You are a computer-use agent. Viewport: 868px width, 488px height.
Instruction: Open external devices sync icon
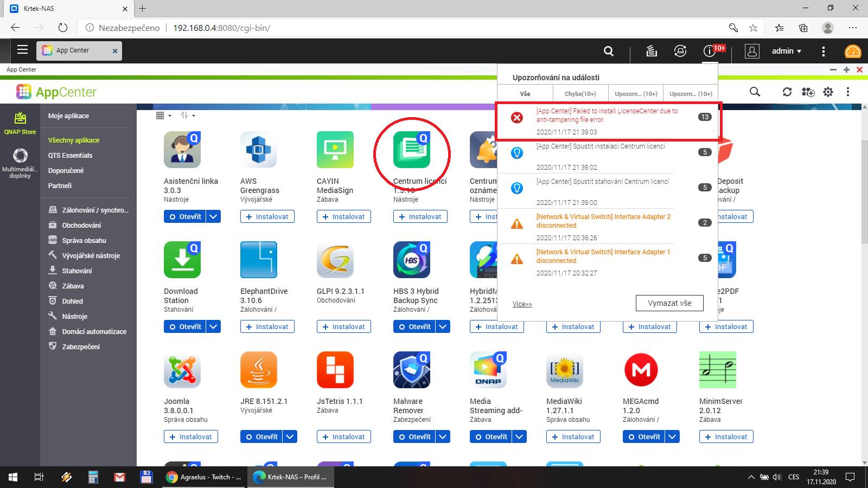680,51
